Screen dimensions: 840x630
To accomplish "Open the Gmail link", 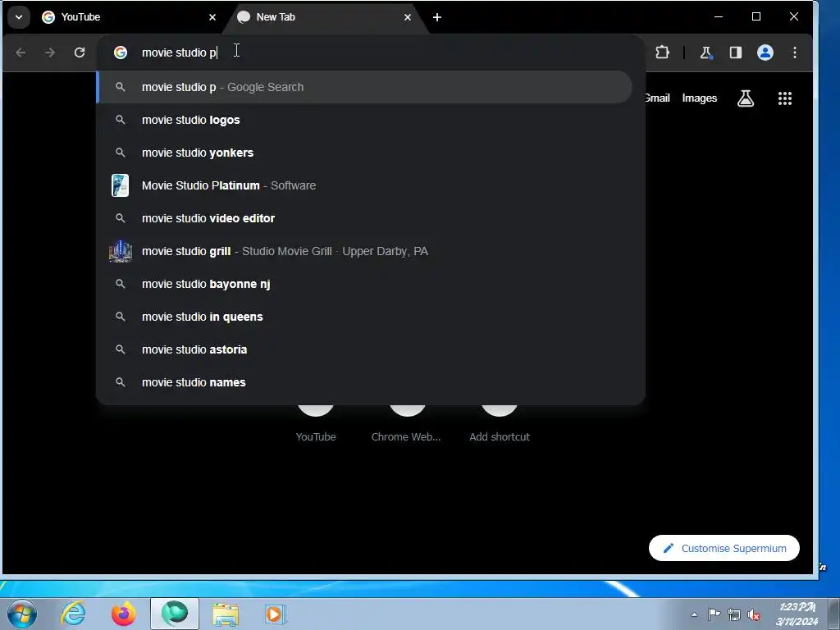I will 657,98.
